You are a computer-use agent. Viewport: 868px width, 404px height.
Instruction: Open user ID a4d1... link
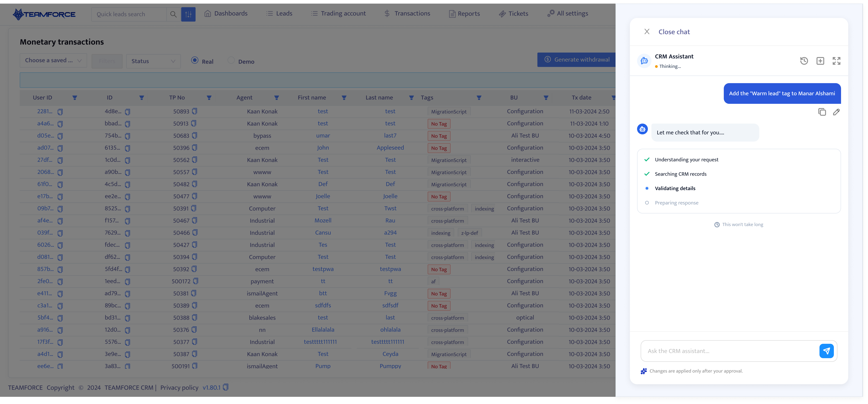(45, 354)
